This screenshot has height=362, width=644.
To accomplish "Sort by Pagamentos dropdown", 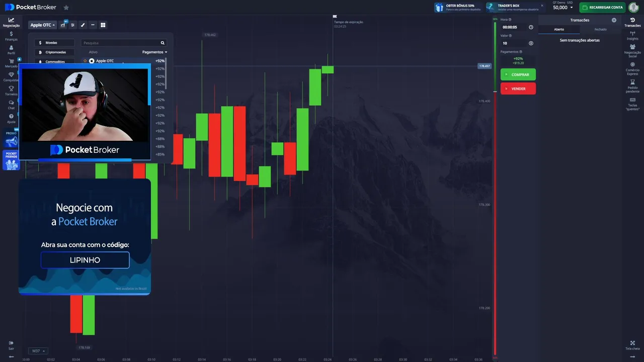I will 154,52.
